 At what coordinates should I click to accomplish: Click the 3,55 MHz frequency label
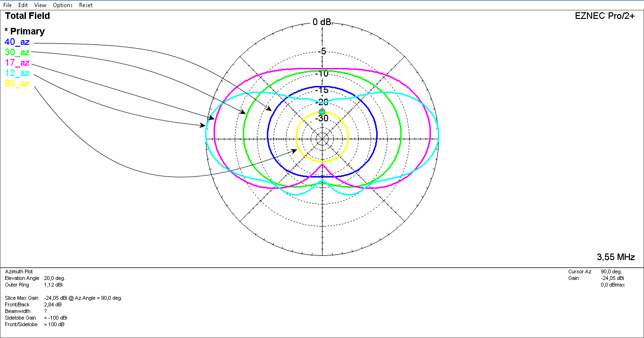(x=616, y=257)
